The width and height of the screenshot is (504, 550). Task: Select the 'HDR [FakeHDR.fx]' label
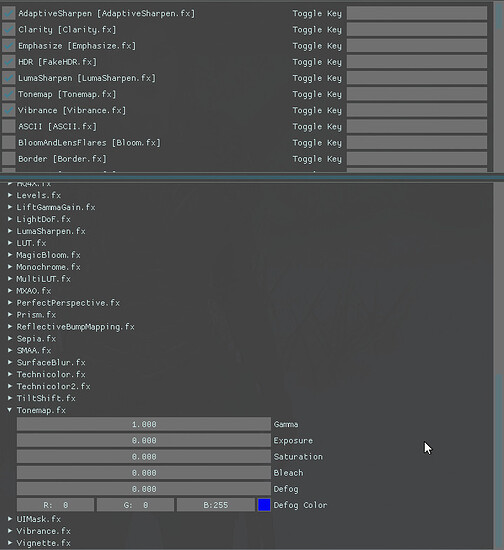click(57, 62)
